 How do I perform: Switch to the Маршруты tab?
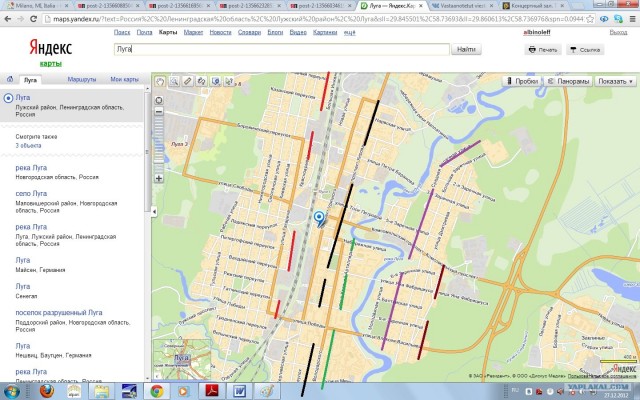[x=83, y=78]
